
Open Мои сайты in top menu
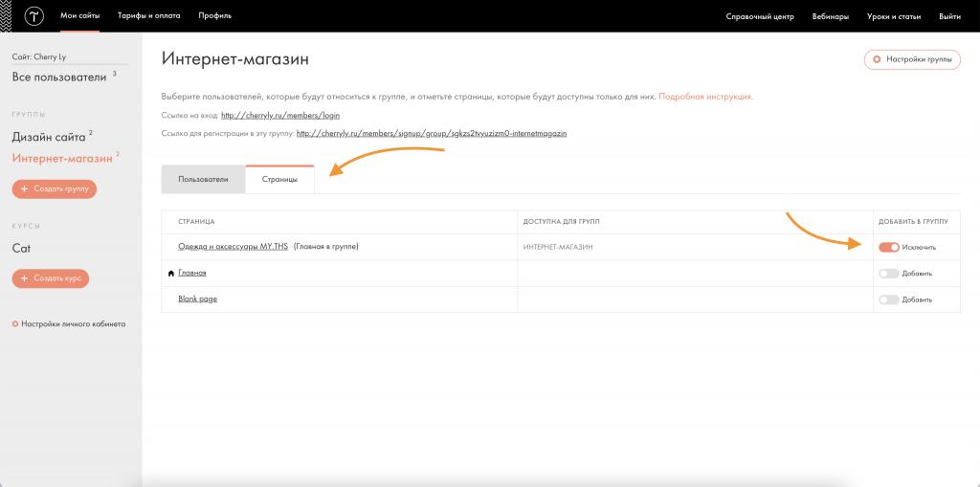tap(80, 16)
